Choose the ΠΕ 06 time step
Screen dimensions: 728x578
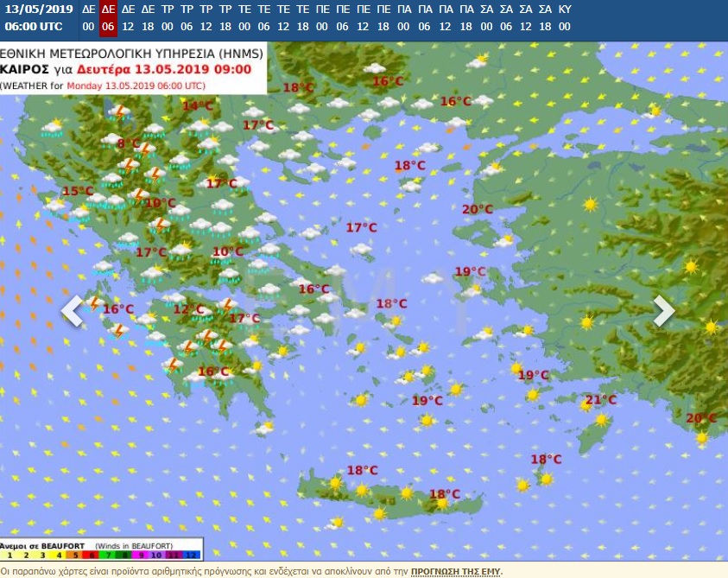coord(343,18)
